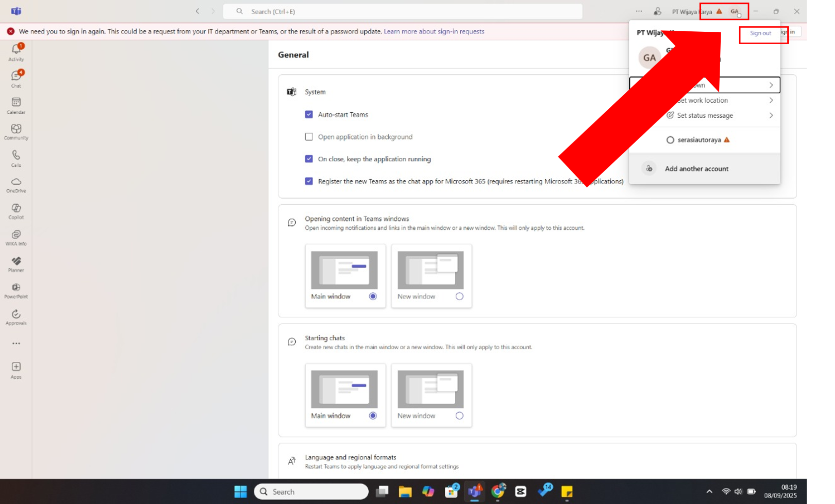The image size is (835, 504).
Task: Click the Sign out link
Action: click(760, 33)
